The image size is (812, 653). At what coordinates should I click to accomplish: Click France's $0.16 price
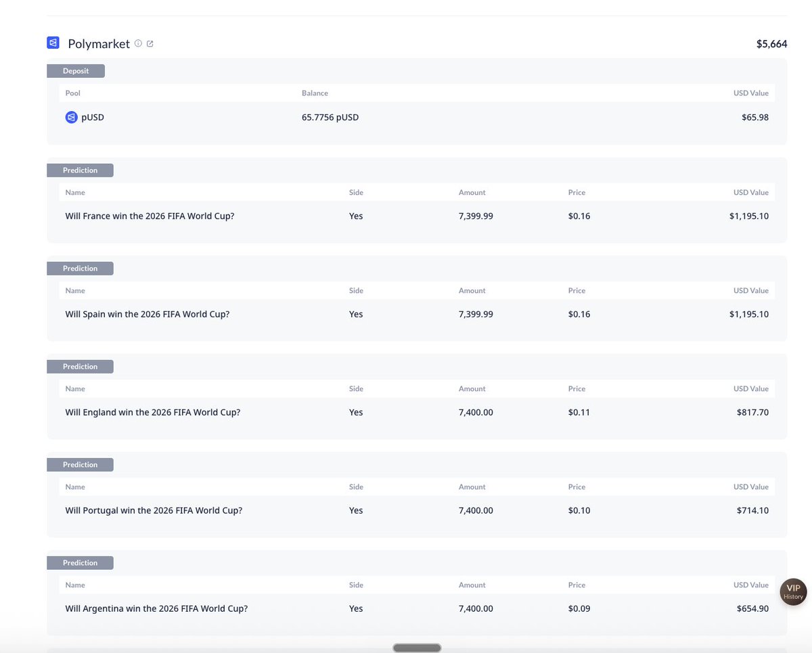coord(579,216)
